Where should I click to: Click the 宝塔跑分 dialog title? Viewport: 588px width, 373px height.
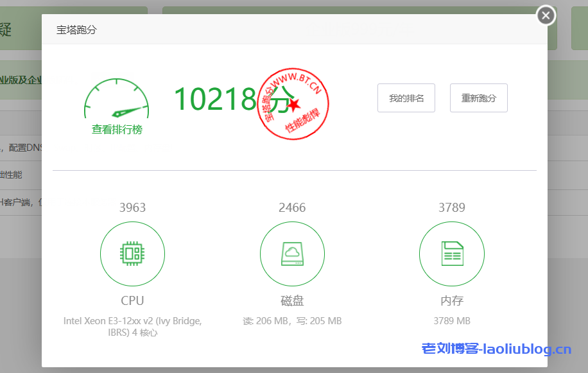tap(76, 30)
